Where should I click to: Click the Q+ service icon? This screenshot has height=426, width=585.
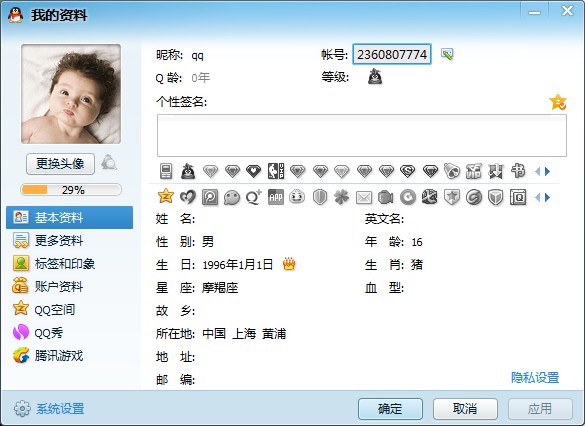[254, 197]
